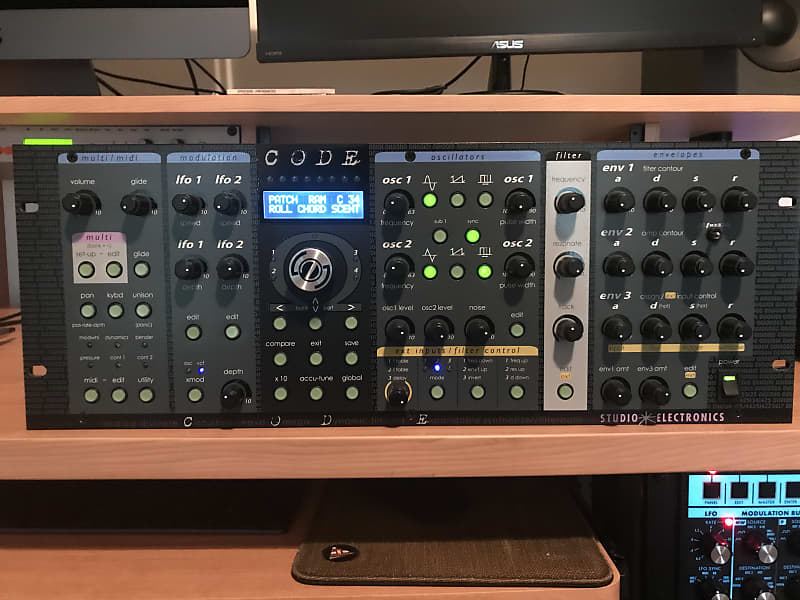Select the triangle waveform for osc 2

tap(430, 270)
